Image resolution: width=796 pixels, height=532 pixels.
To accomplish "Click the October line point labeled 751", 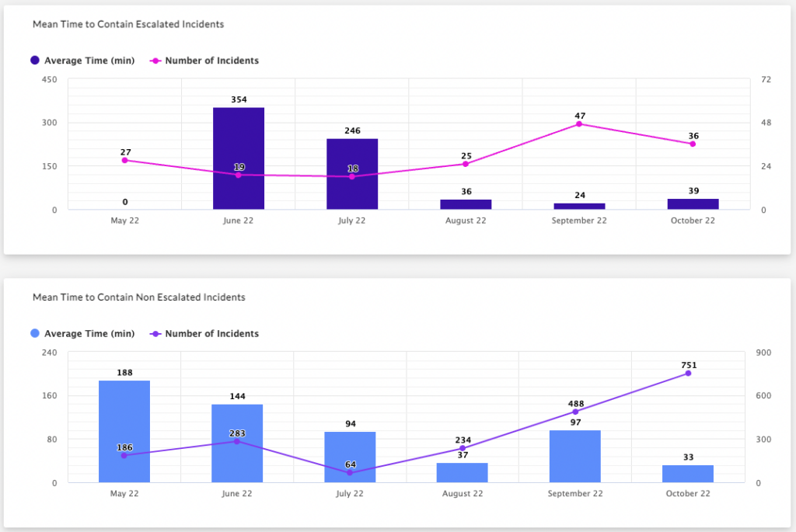I will (688, 374).
